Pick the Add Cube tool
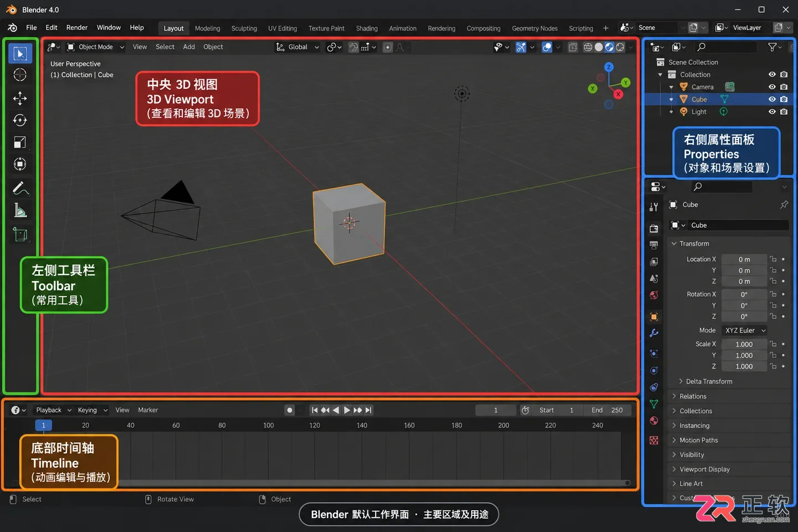Screen dimensions: 798x532 20,234
